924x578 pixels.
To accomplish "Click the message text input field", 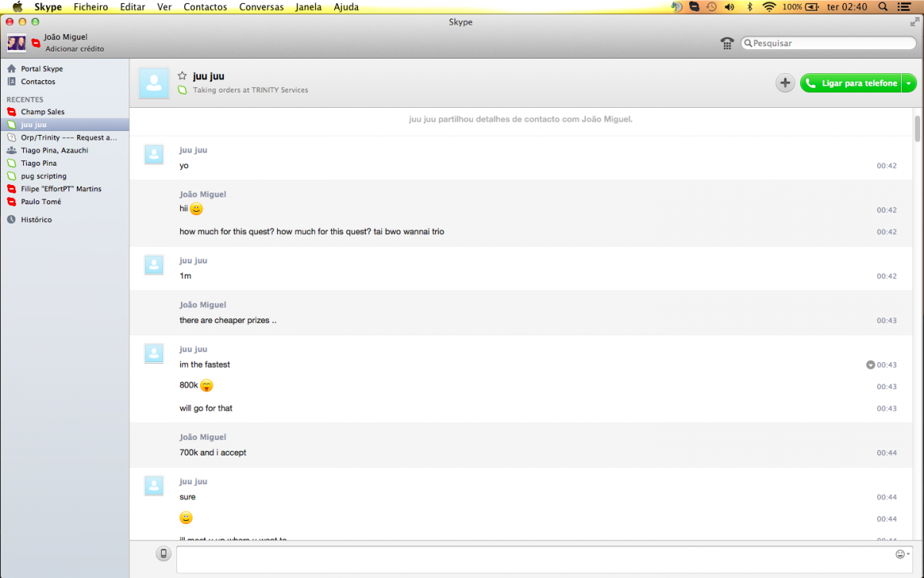I will pyautogui.click(x=531, y=559).
